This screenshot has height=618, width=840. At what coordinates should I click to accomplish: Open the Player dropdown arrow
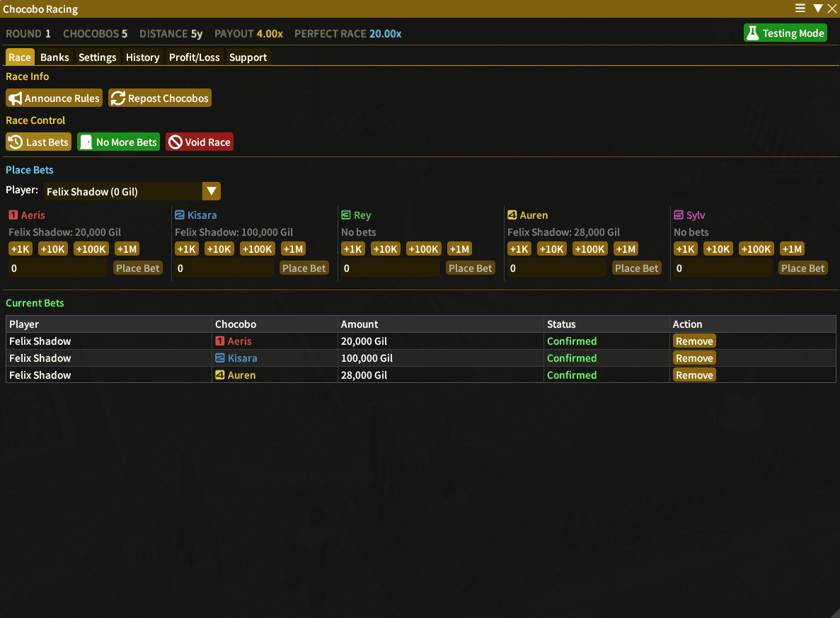[x=212, y=191]
